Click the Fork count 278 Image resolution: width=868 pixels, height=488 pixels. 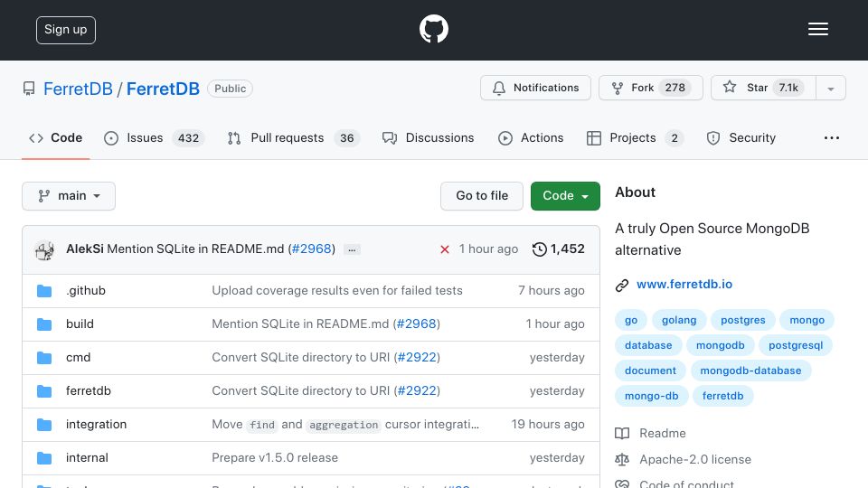[x=675, y=88]
